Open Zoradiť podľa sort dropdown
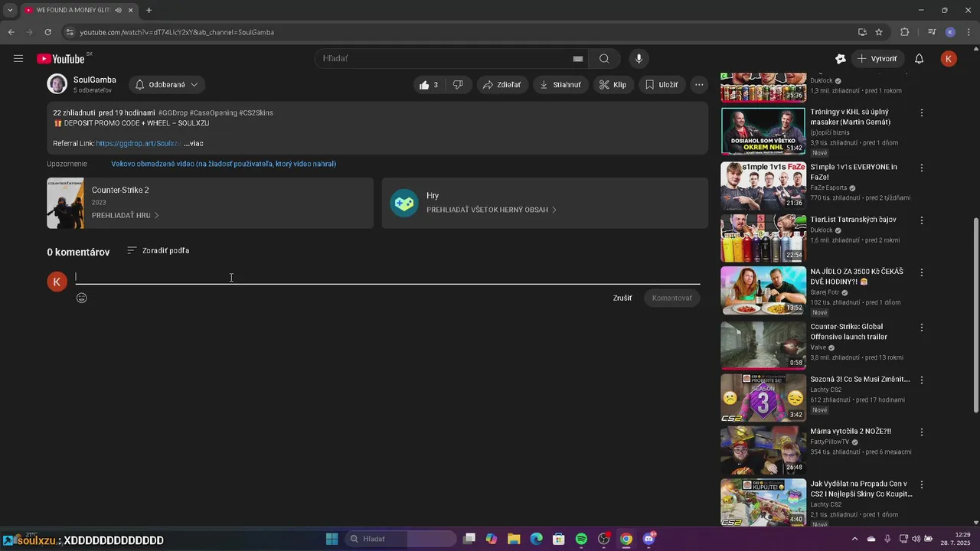This screenshot has width=980, height=551. [158, 250]
